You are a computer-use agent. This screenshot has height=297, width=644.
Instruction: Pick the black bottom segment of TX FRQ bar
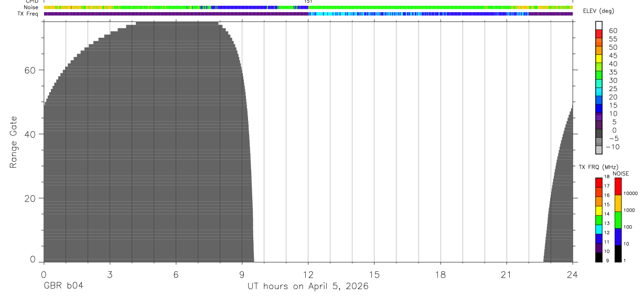pyautogui.click(x=598, y=257)
